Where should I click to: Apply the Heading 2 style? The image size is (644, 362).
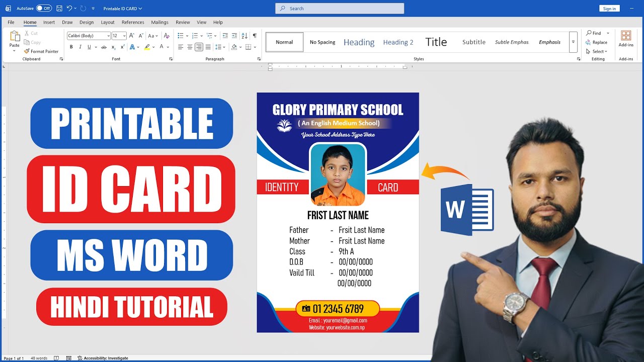398,42
